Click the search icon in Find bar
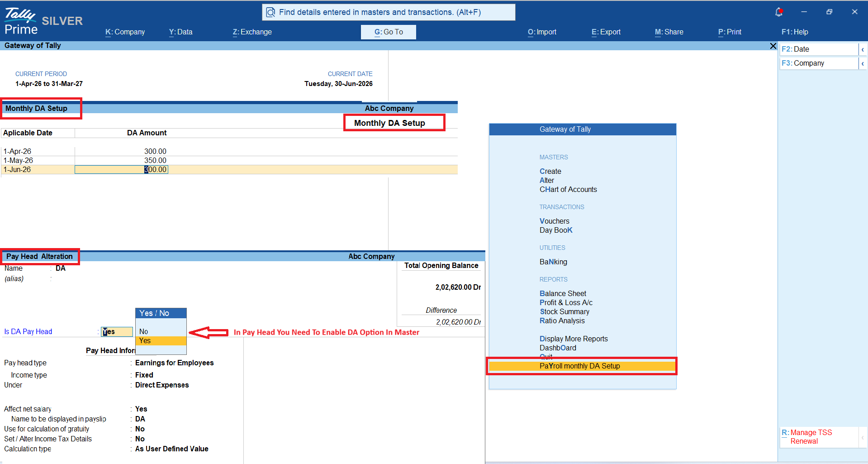Viewport: 868px width, 464px height. (x=270, y=12)
